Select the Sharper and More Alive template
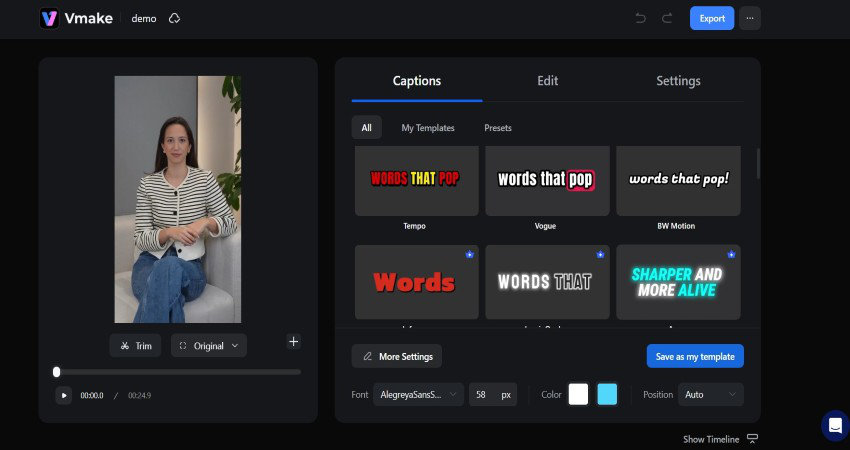 (x=678, y=282)
